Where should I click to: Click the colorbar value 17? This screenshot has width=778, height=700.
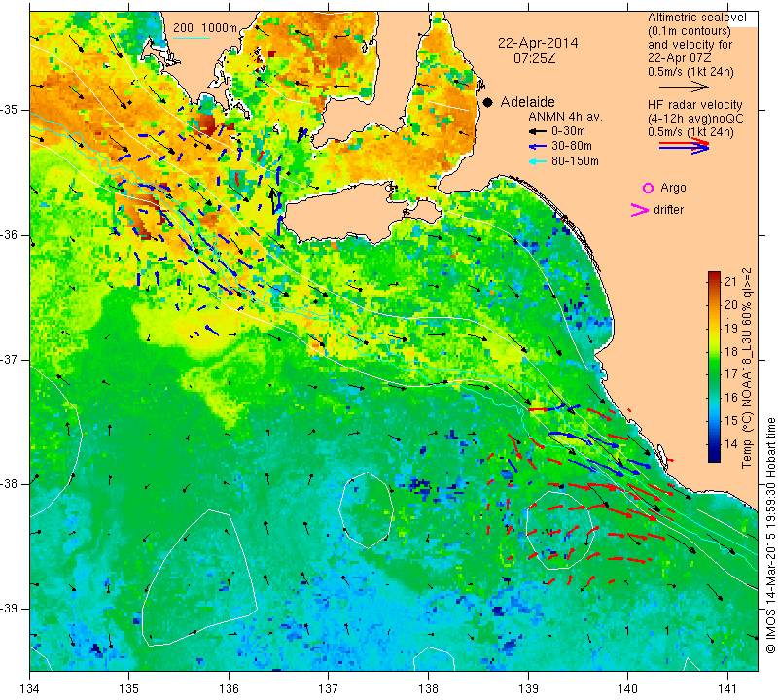point(731,374)
